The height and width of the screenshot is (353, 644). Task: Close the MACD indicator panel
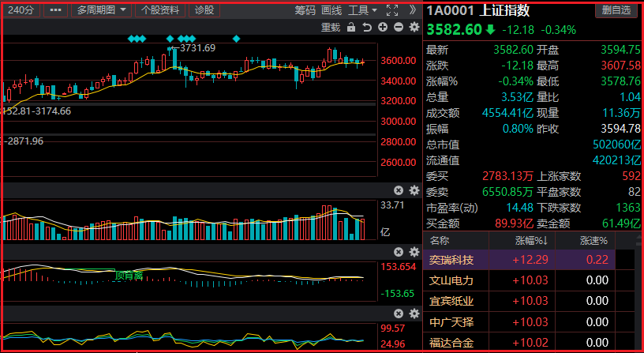tap(399, 252)
